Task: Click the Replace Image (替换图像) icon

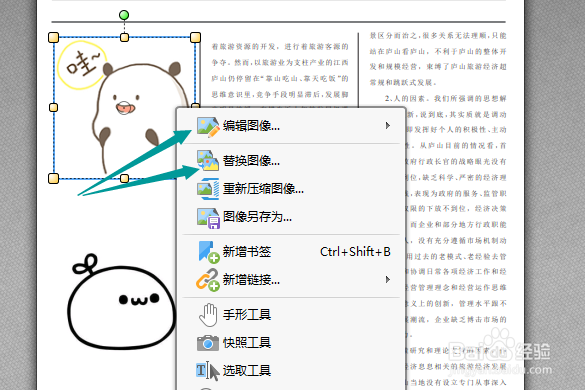Action: point(208,160)
